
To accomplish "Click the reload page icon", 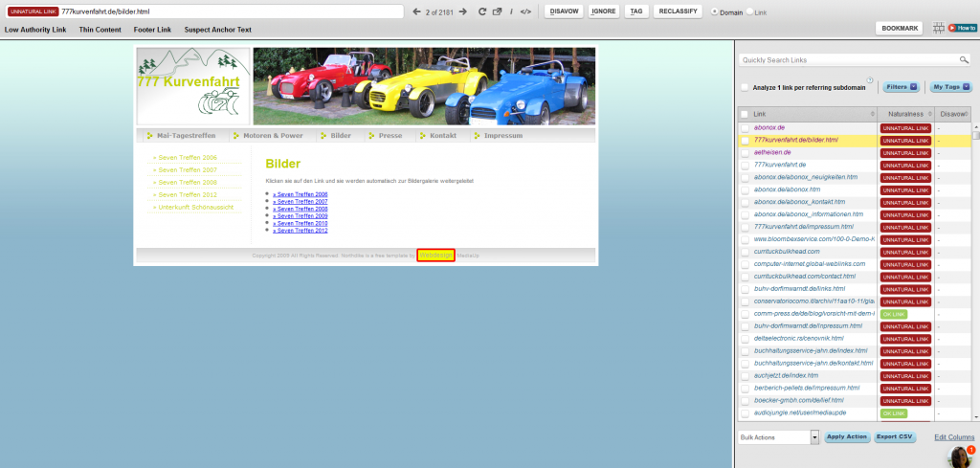I will click(x=482, y=11).
